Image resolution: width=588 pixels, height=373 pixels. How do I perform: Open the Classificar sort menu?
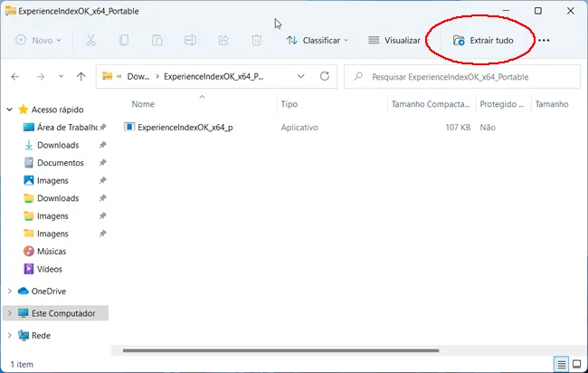click(x=318, y=40)
